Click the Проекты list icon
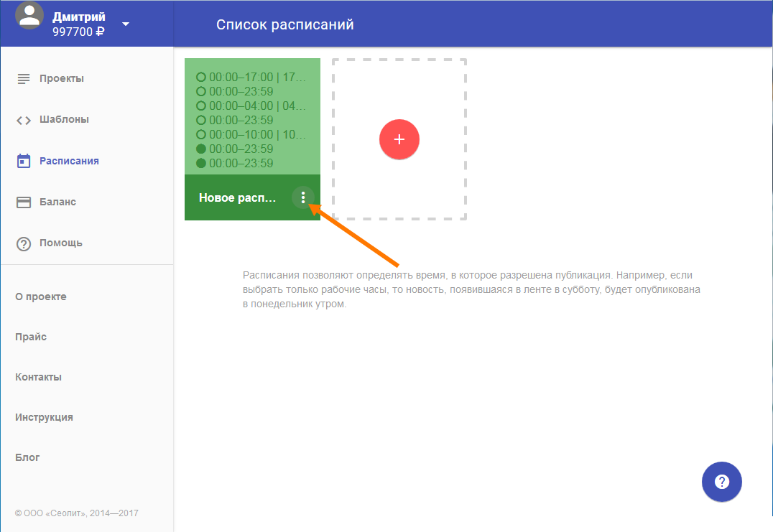This screenshot has height=532, width=773. coord(24,78)
